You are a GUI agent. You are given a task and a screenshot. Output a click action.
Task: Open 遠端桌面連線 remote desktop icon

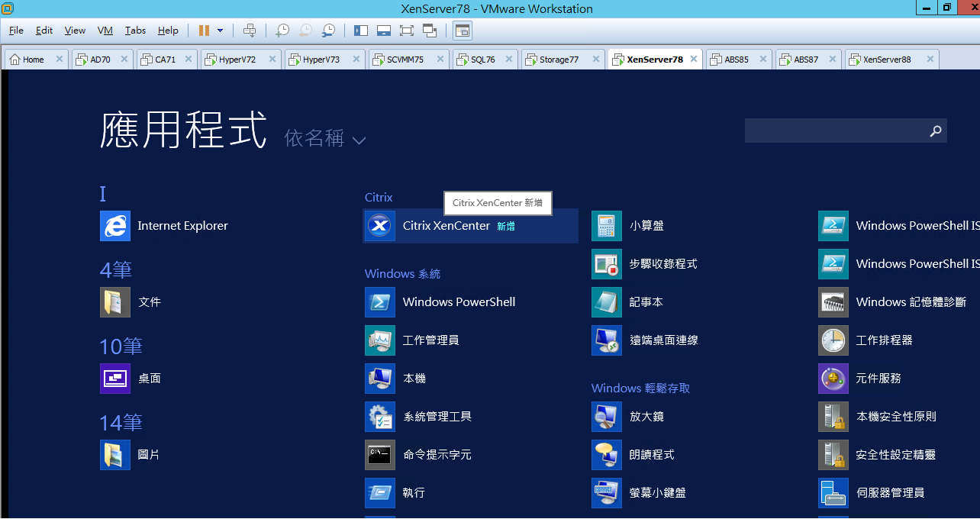[x=607, y=340]
